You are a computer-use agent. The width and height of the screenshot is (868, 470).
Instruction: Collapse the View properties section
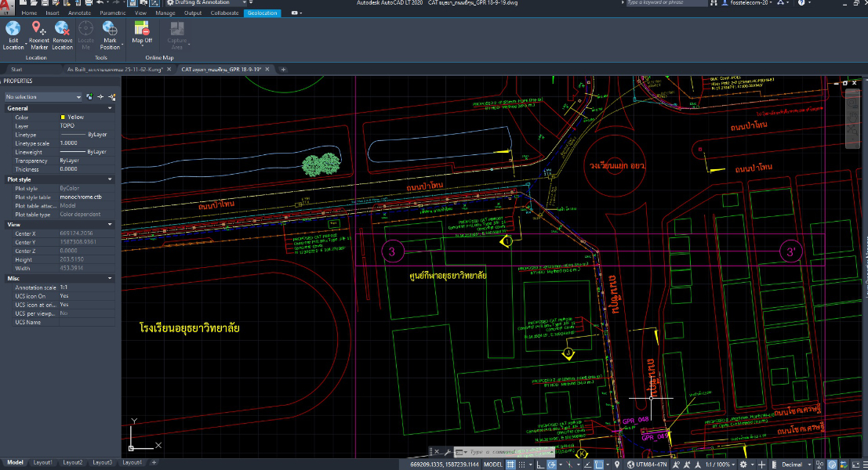[x=110, y=225]
